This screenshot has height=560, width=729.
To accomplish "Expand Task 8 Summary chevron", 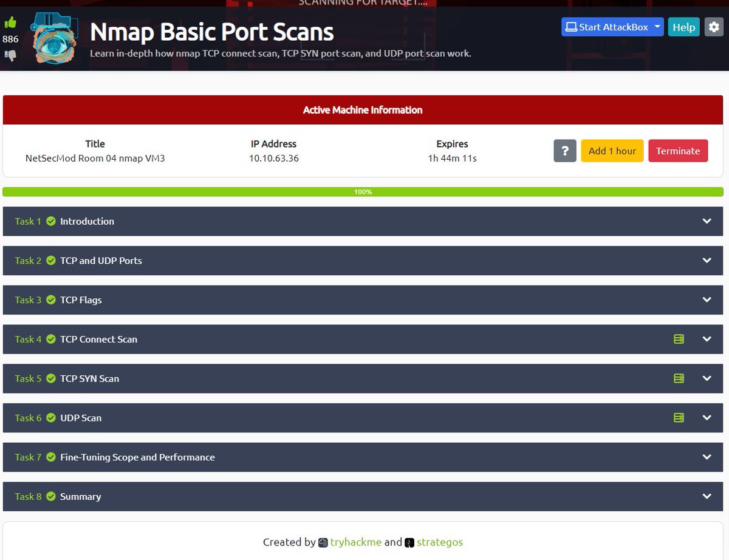I will tap(707, 496).
